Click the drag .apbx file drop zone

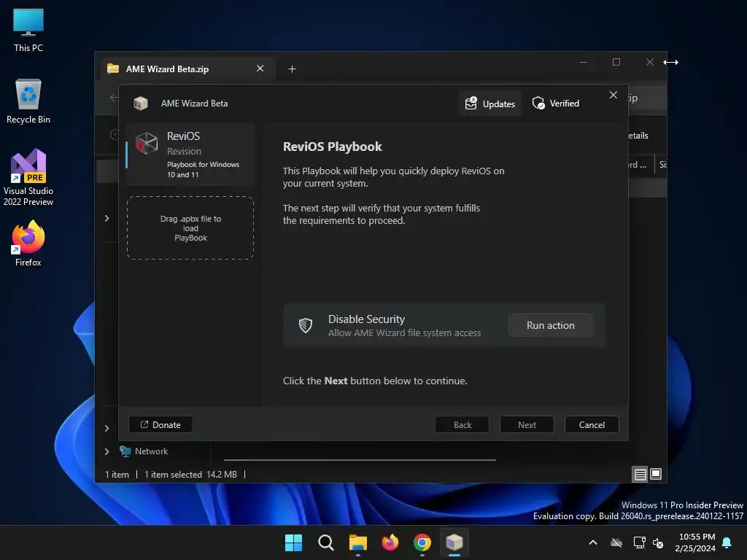[x=190, y=228]
